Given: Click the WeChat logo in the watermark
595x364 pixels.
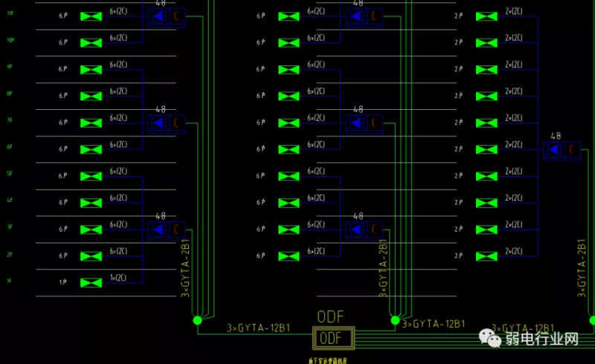Looking at the screenshot, I should pyautogui.click(x=491, y=339).
